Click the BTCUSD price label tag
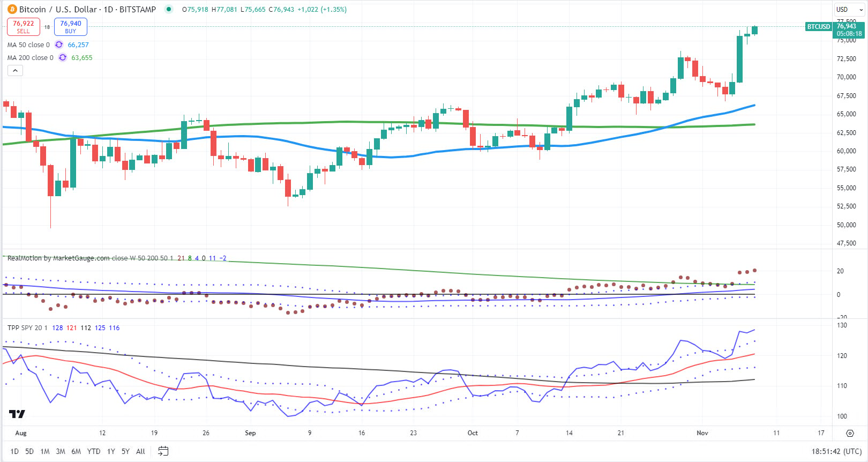 pyautogui.click(x=819, y=26)
